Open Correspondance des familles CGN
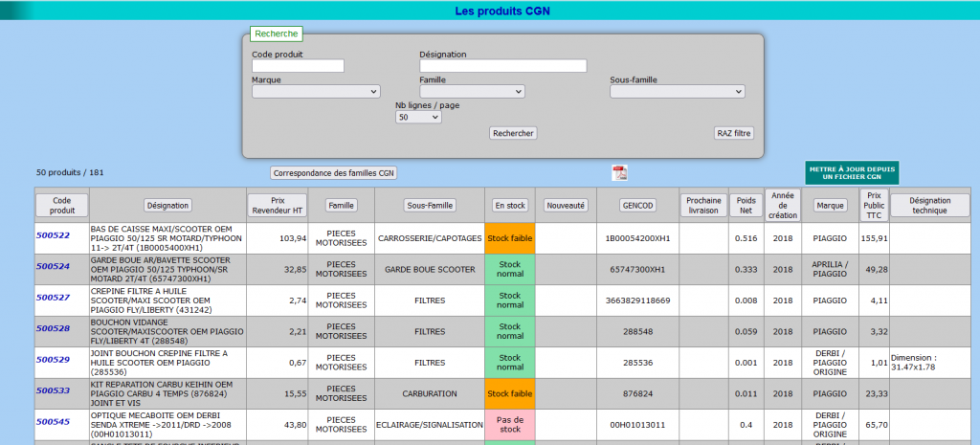This screenshot has height=445, width=980. [x=334, y=173]
